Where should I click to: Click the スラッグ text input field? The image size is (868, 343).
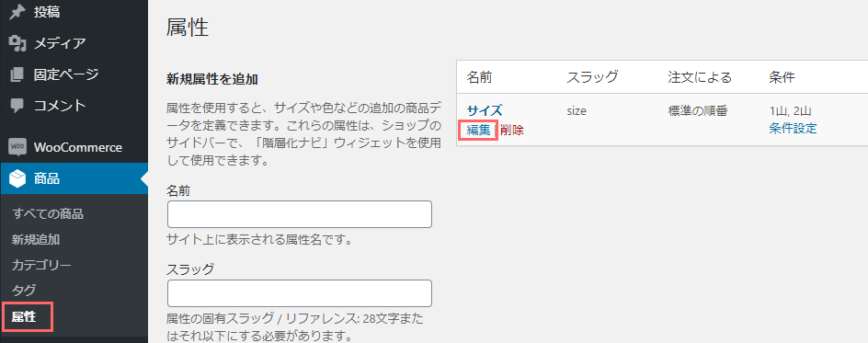tap(300, 293)
